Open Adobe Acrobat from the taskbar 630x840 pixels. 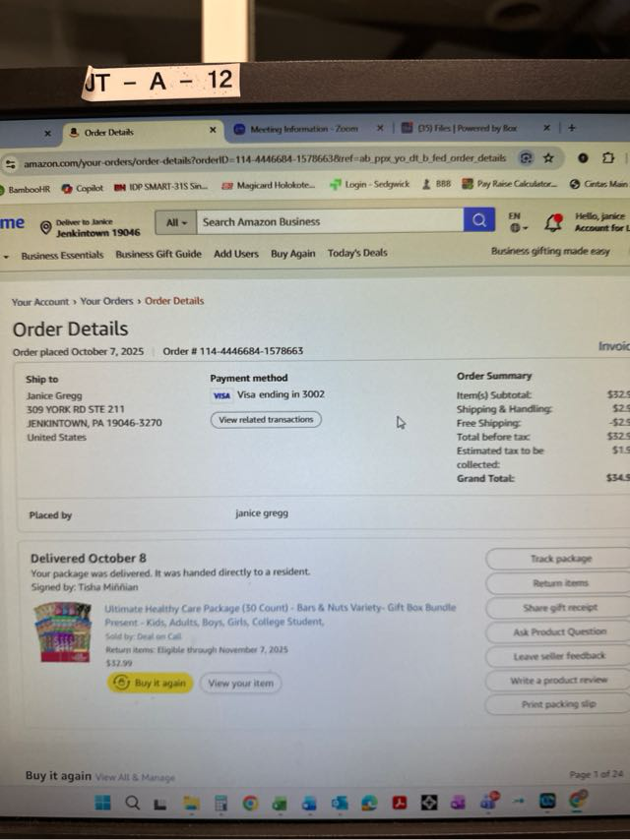click(x=400, y=803)
